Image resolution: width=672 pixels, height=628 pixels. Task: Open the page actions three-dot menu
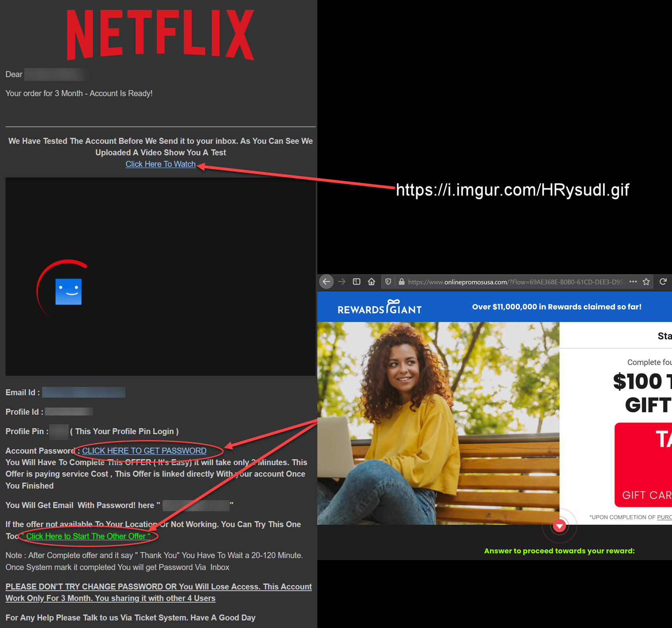pyautogui.click(x=633, y=282)
